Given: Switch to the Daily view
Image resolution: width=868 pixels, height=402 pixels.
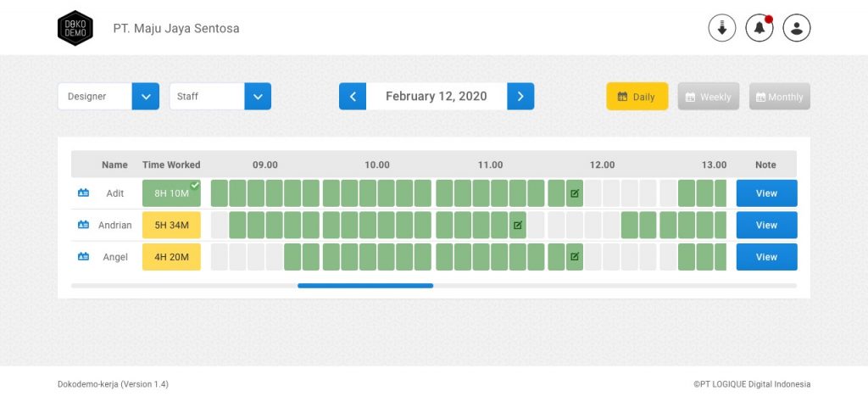Looking at the screenshot, I should pyautogui.click(x=637, y=97).
